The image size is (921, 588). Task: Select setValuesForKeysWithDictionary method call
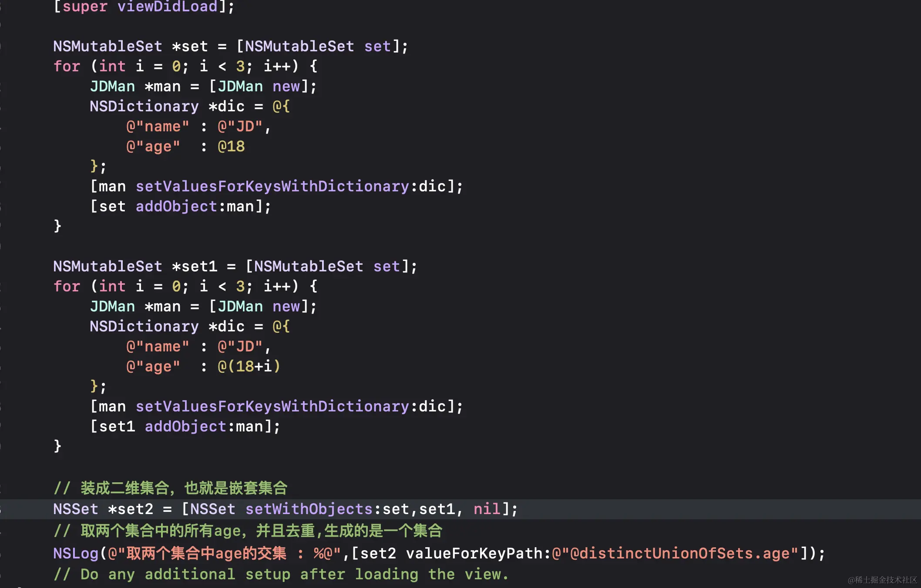pyautogui.click(x=274, y=186)
